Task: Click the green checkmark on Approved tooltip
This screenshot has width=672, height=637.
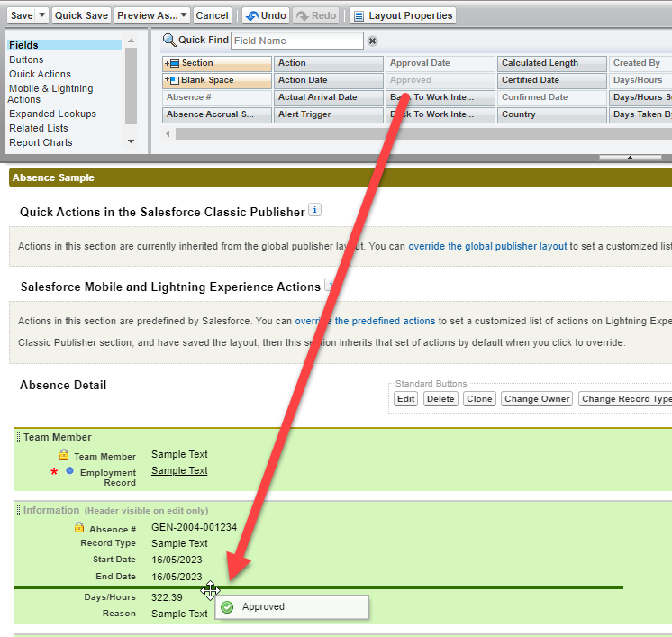Action: pyautogui.click(x=228, y=607)
